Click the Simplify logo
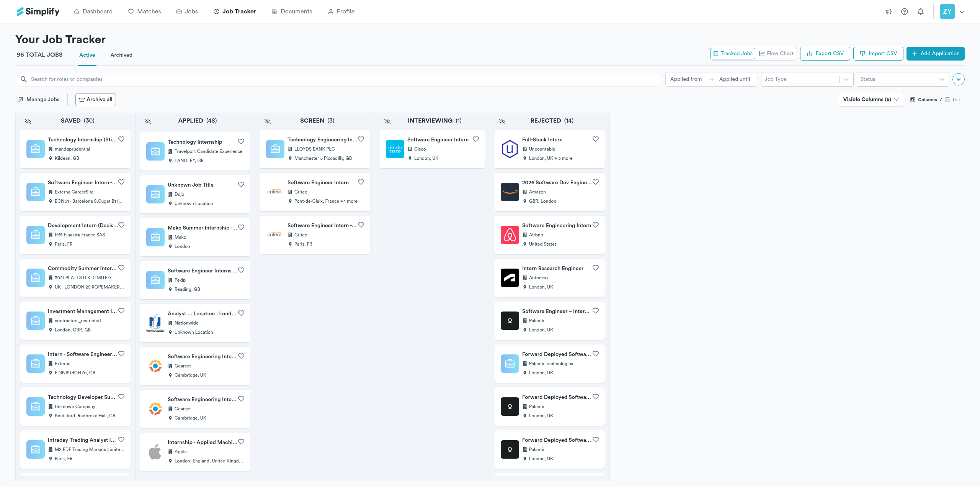This screenshot has width=980, height=487. click(38, 11)
